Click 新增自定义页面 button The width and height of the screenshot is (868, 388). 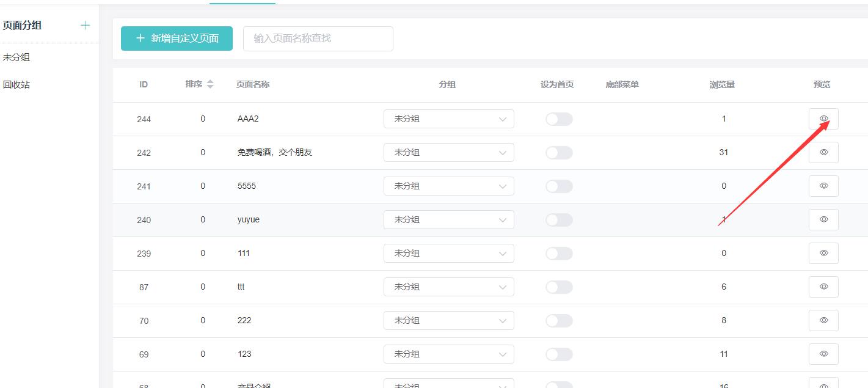[177, 38]
